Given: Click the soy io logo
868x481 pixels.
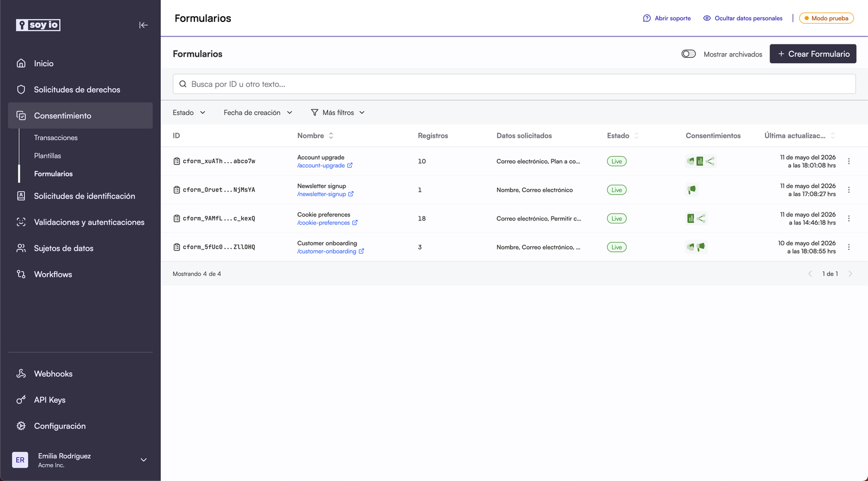Looking at the screenshot, I should click(38, 25).
